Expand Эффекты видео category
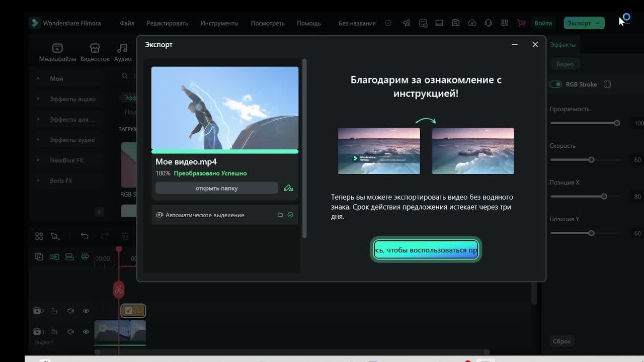The width and height of the screenshot is (644, 362). pos(38,99)
